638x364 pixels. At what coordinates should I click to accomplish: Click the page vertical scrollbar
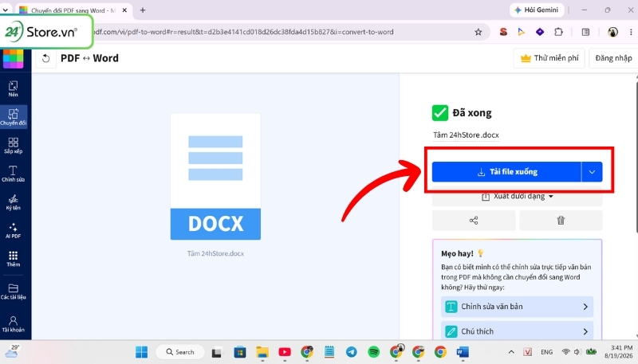(x=636, y=159)
